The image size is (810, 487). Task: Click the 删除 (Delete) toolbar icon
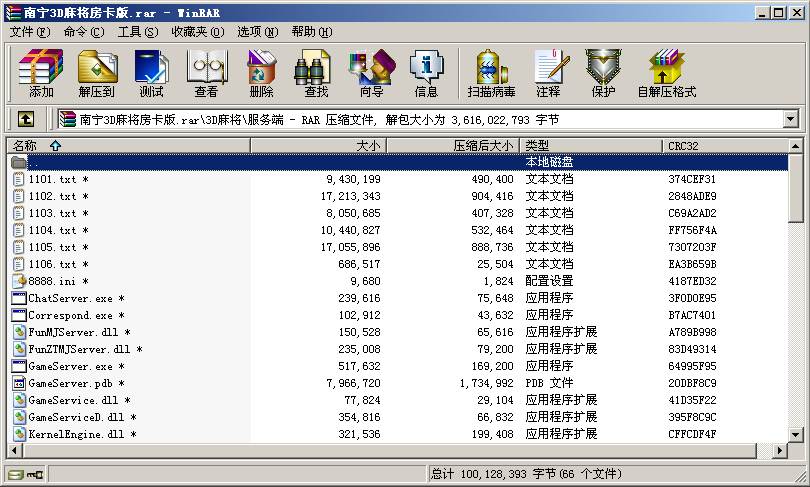(x=261, y=73)
